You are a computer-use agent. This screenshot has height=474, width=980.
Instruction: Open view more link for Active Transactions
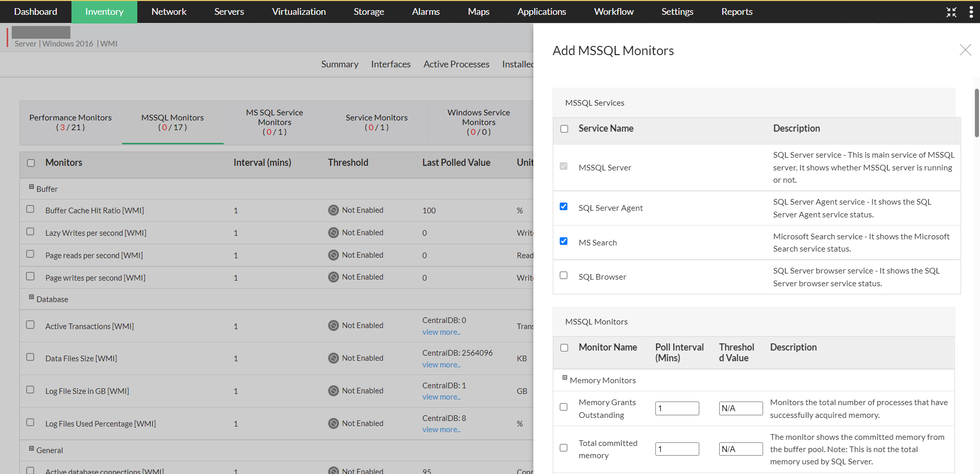tap(441, 332)
